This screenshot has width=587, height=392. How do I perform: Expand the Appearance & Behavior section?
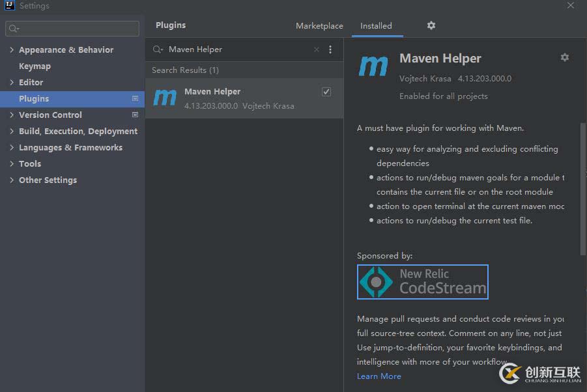click(12, 49)
